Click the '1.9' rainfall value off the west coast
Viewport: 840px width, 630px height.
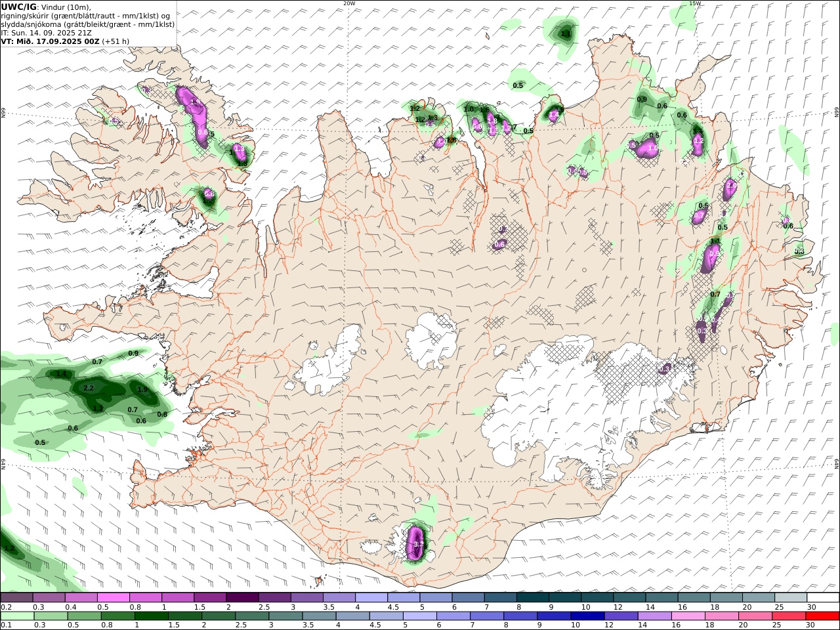click(142, 389)
